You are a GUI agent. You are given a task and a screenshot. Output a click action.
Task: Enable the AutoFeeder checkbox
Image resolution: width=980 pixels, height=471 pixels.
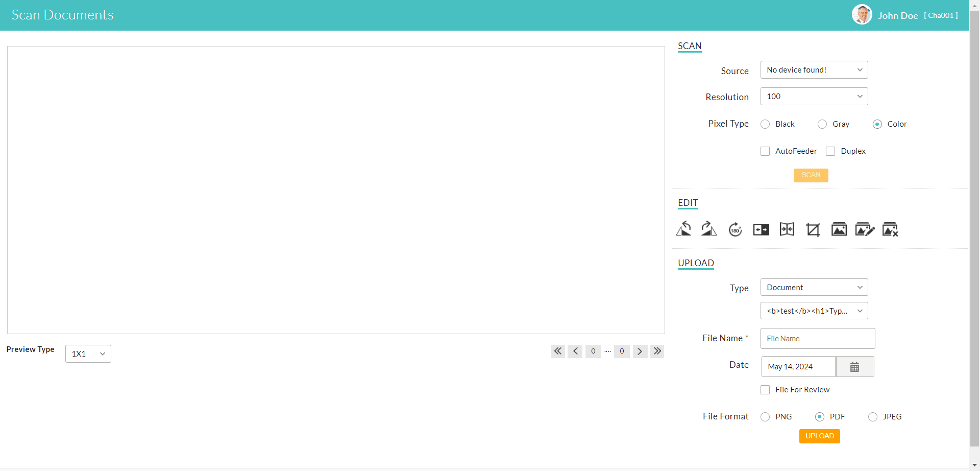765,151
